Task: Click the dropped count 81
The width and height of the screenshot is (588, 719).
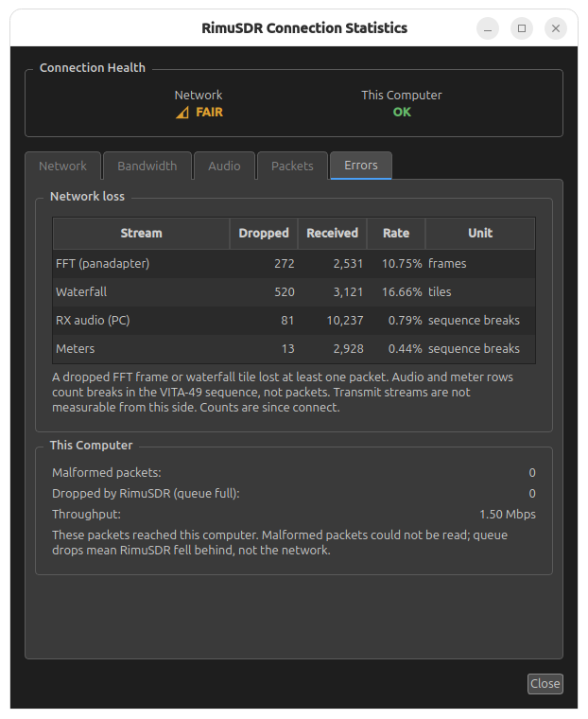Action: point(287,321)
